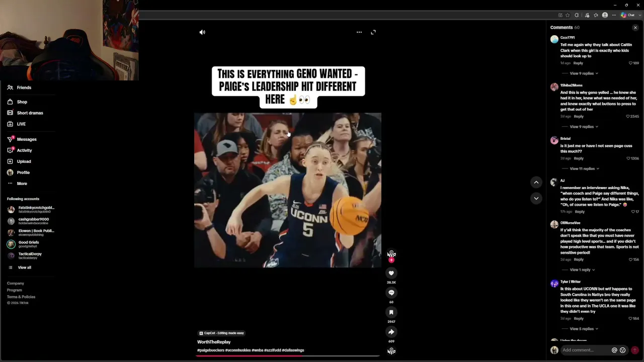The height and width of the screenshot is (362, 644).
Task: Open the #paigebueckers hashtag
Action: coord(211,350)
